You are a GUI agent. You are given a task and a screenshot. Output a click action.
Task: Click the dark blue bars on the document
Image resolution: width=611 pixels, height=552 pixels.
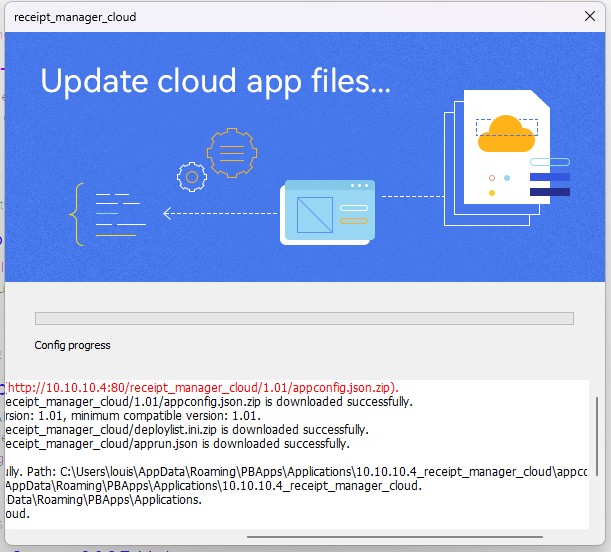549,184
